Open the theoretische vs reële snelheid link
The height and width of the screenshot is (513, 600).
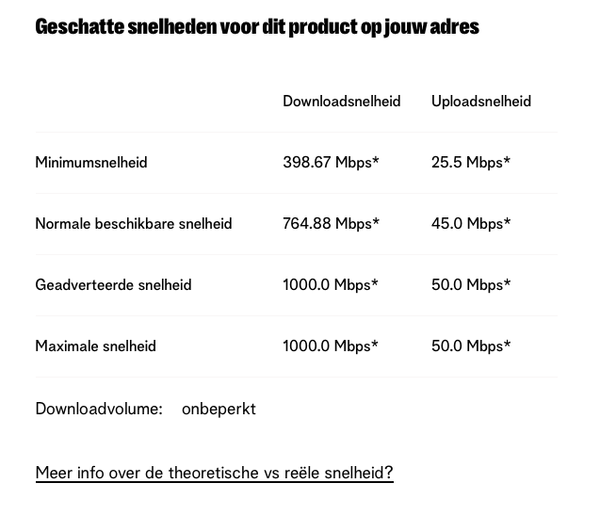[214, 473]
